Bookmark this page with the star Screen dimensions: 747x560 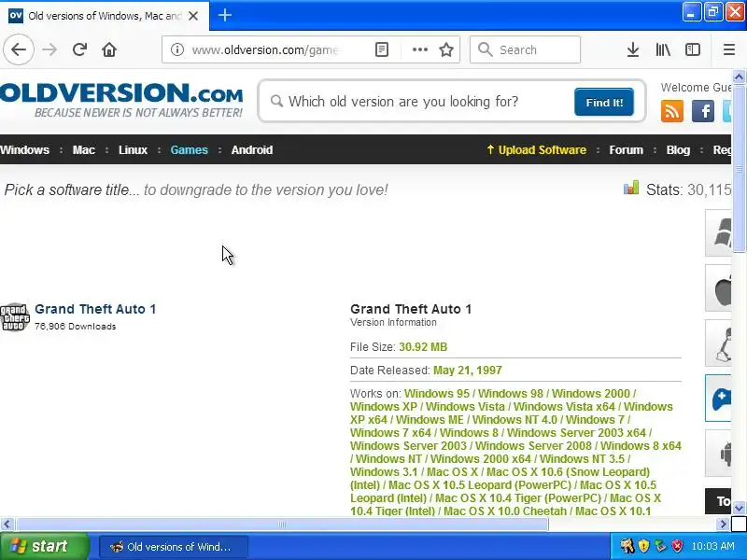446,49
